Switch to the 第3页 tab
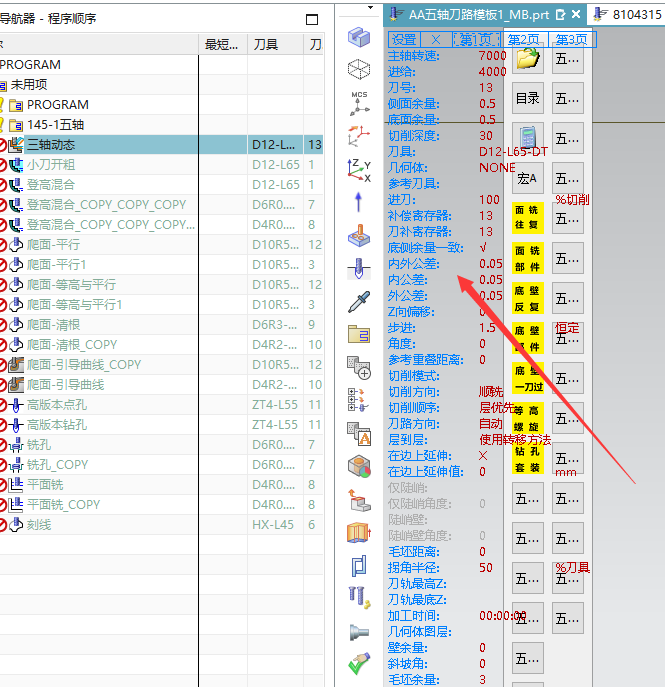The width and height of the screenshot is (665, 687). (x=572, y=39)
